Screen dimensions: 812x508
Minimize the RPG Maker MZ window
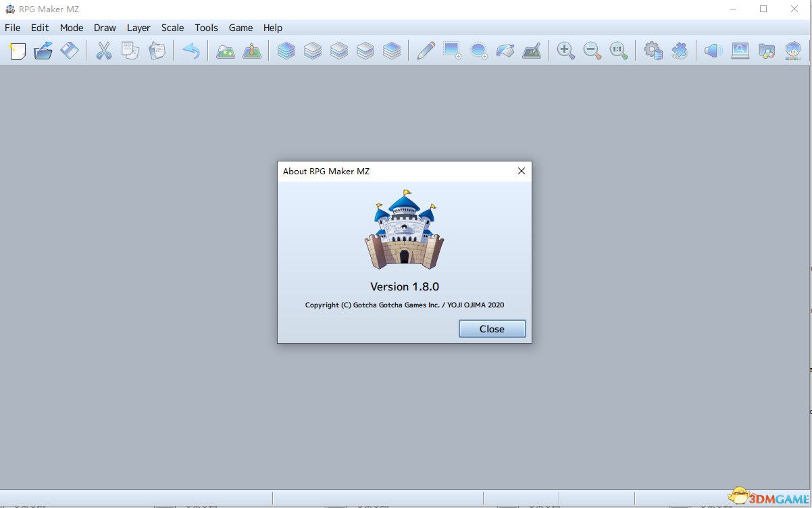click(x=733, y=9)
